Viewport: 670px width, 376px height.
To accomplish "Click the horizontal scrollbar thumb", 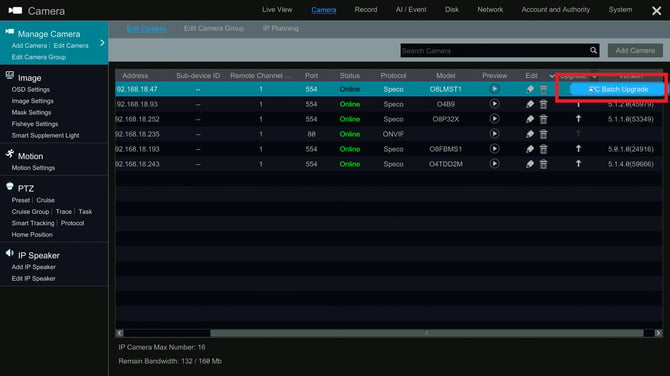I will (426, 333).
